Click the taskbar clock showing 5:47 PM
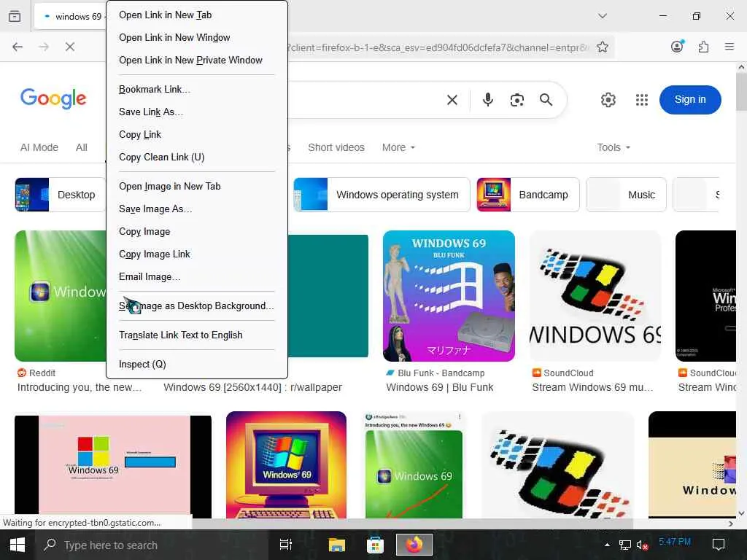 click(675, 542)
